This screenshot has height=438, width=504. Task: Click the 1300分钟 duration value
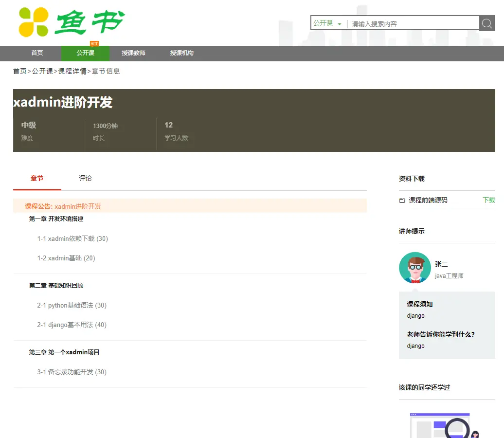(x=106, y=126)
